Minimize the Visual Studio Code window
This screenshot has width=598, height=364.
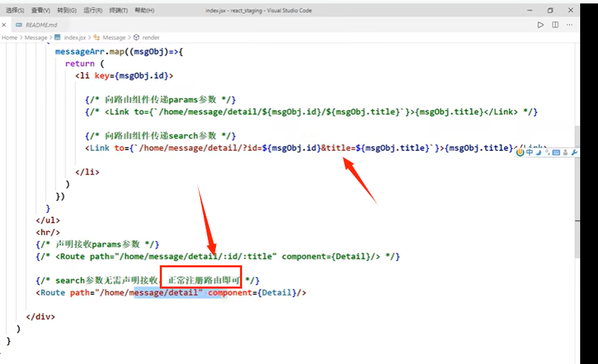529,10
